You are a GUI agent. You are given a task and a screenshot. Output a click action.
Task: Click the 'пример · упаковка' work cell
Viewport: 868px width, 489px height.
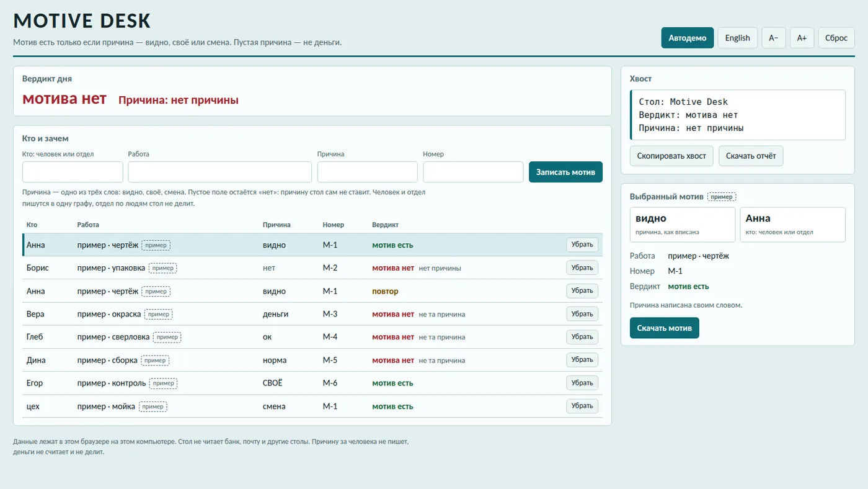(112, 268)
